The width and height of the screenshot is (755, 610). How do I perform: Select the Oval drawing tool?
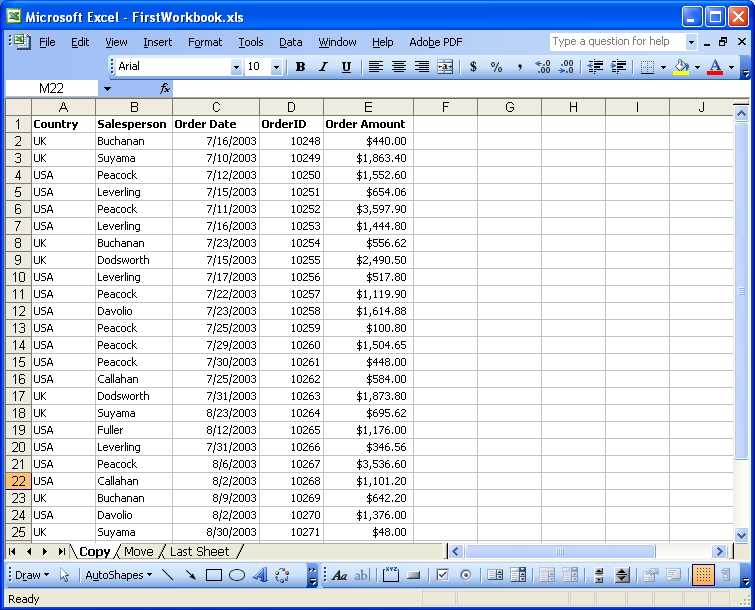(236, 575)
